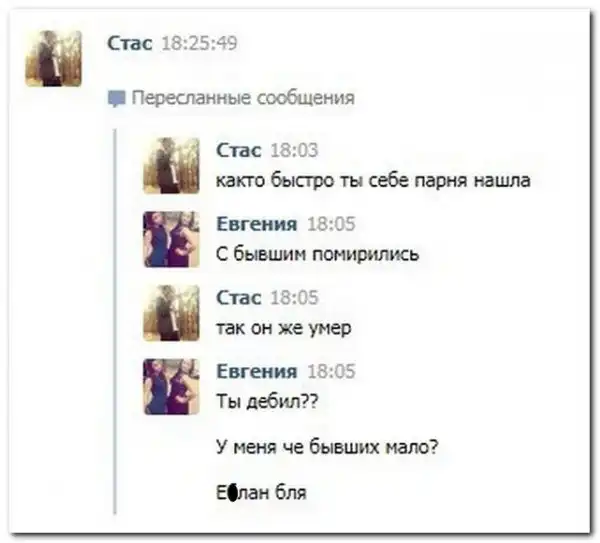This screenshot has height=543, width=600.
Task: Click the Стас name at 18:25:49
Action: (130, 43)
